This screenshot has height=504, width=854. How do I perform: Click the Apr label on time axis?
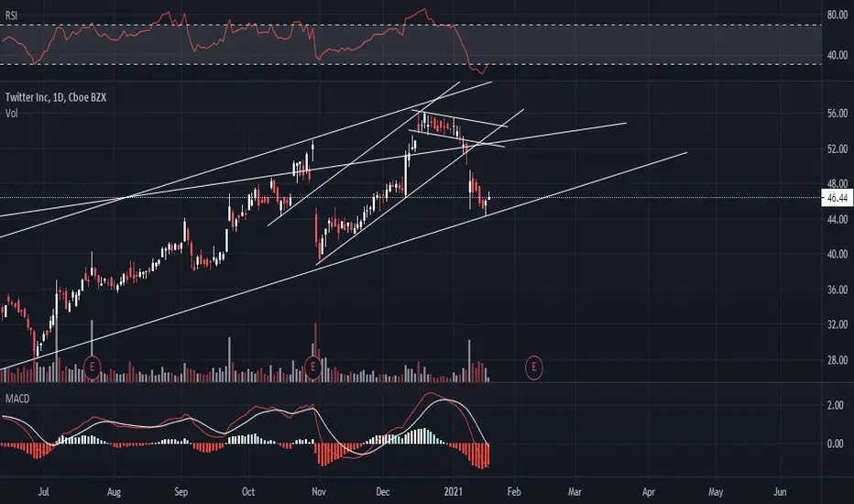pyautogui.click(x=648, y=492)
